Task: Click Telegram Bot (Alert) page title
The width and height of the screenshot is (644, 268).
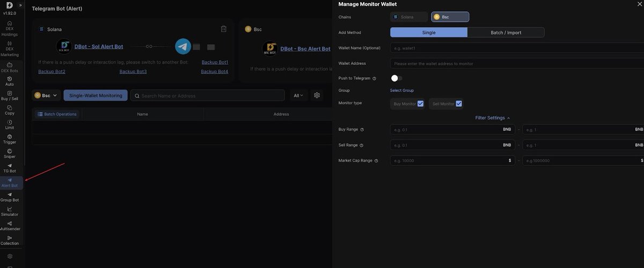Action: [x=57, y=9]
